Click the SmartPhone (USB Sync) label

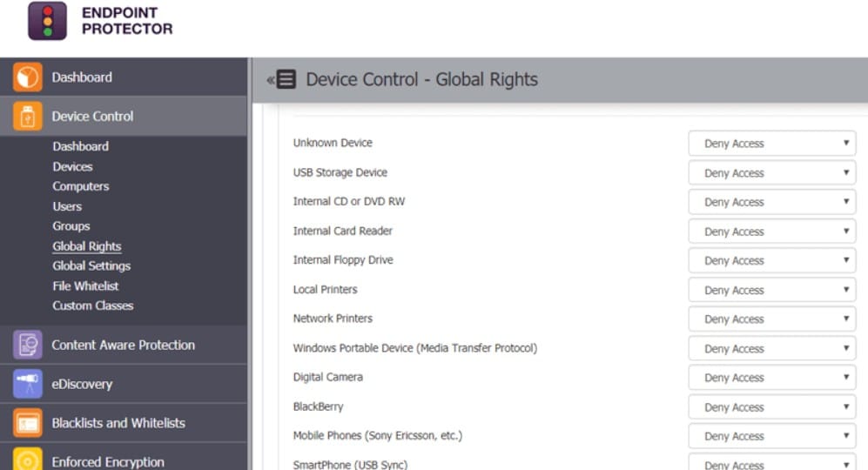pyautogui.click(x=350, y=465)
